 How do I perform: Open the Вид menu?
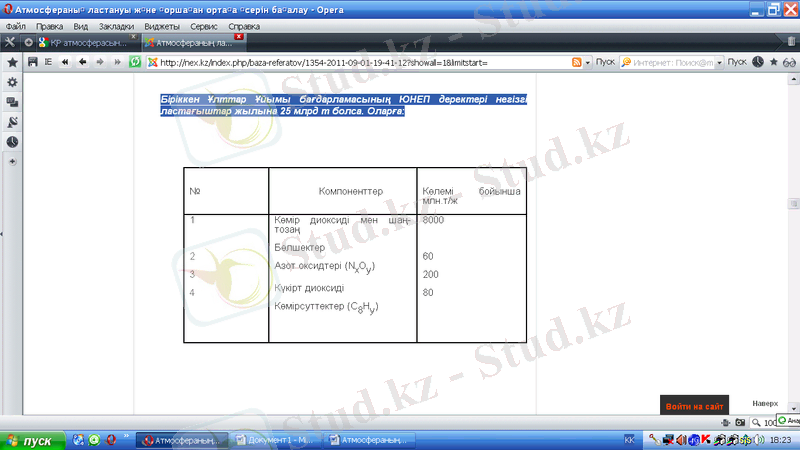pos(81,26)
